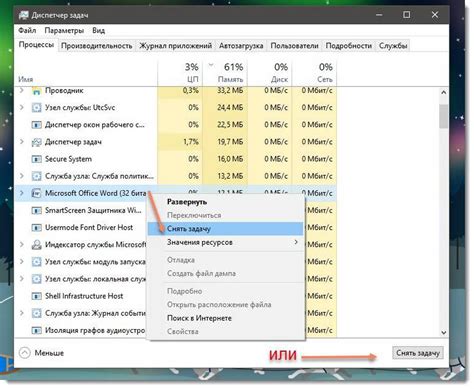Open the Службы tab
This screenshot has width=474, height=389.
(393, 46)
